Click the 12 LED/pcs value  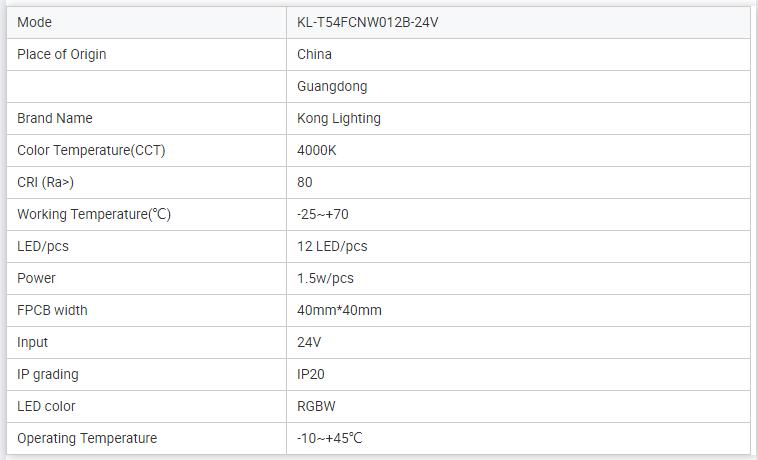pos(332,246)
